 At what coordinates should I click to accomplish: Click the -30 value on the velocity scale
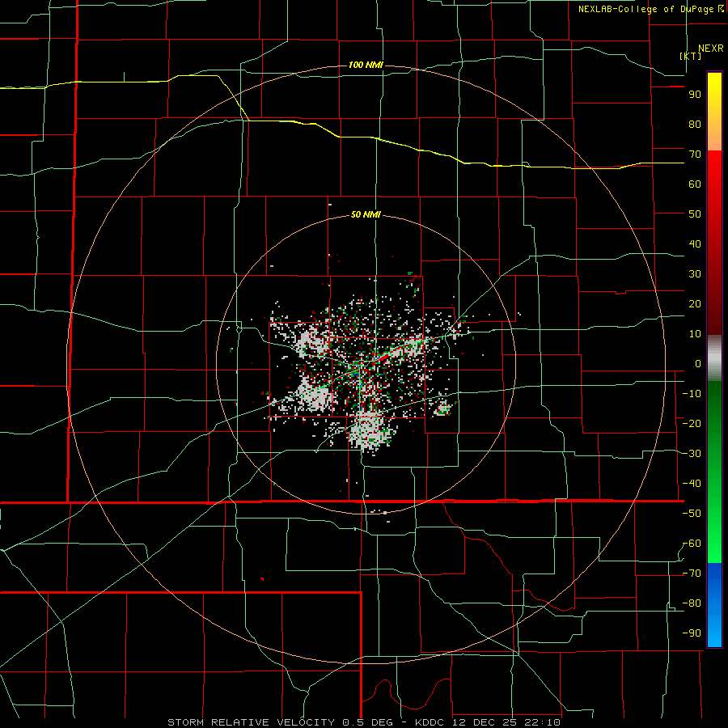(x=692, y=454)
